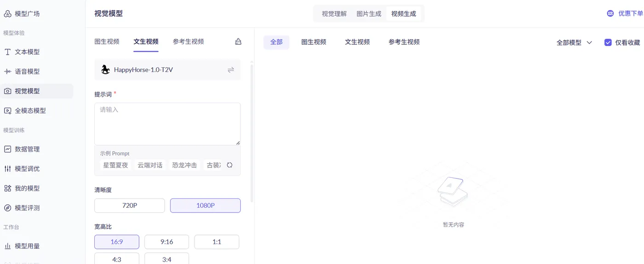Open 模型广场 icon in sidebar

click(7, 14)
